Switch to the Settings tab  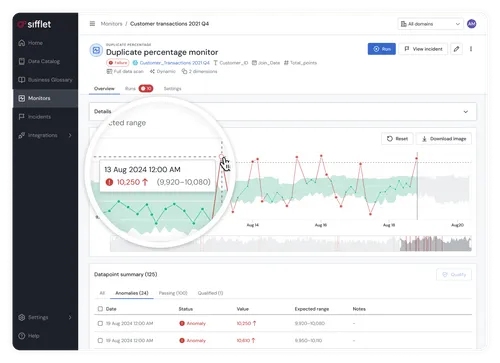tap(172, 89)
